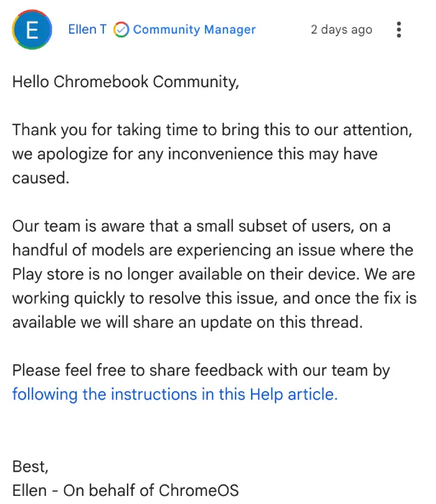
Task: Click the line 'we apologize for any inconvenience'
Action: (x=195, y=154)
